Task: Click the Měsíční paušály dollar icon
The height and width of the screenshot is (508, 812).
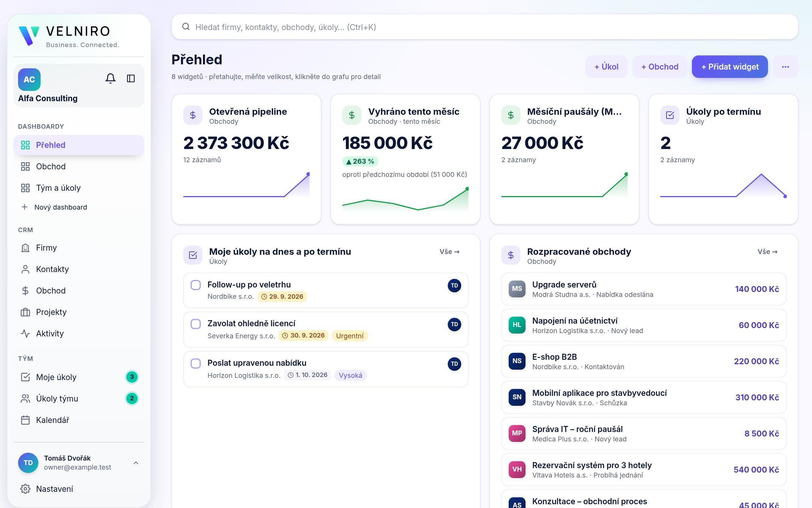Action: point(511,115)
